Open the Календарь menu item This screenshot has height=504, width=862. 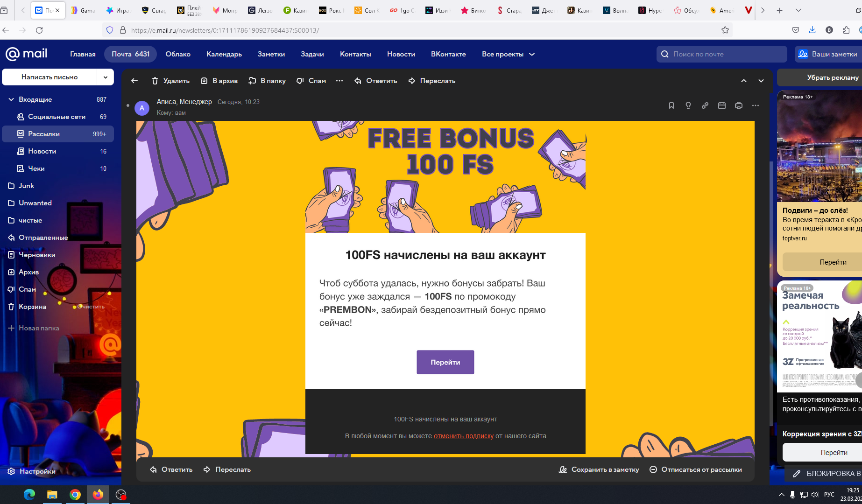coord(224,54)
